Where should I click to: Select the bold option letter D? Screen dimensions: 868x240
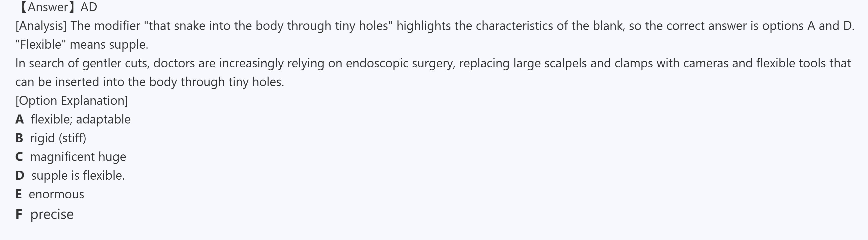[19, 175]
